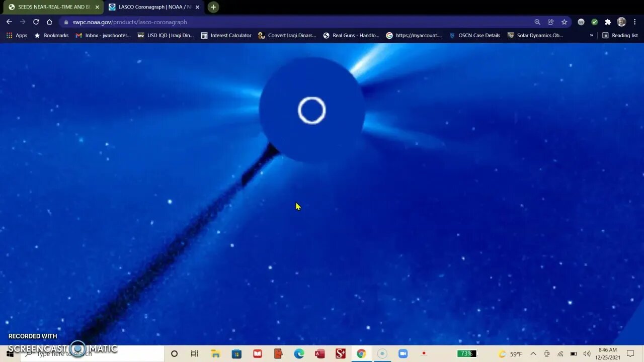
Task: Open Zoom from the taskbar
Action: [403, 353]
